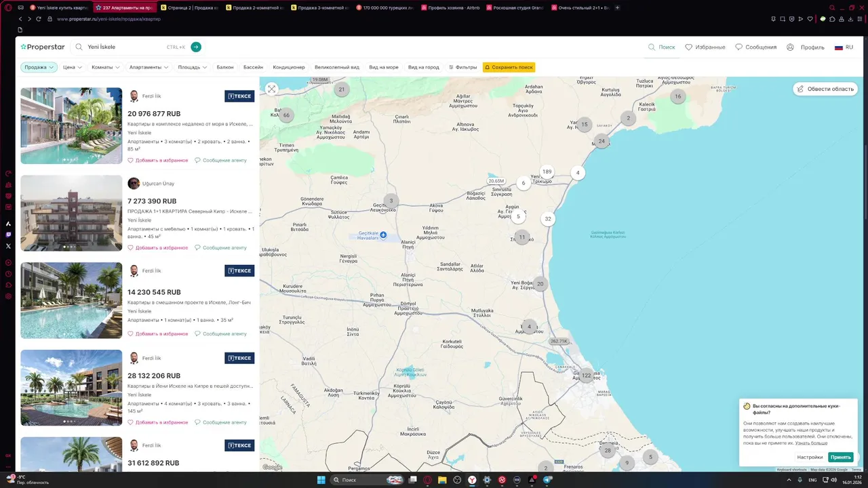Open the Избранные favorites page

pyautogui.click(x=705, y=47)
